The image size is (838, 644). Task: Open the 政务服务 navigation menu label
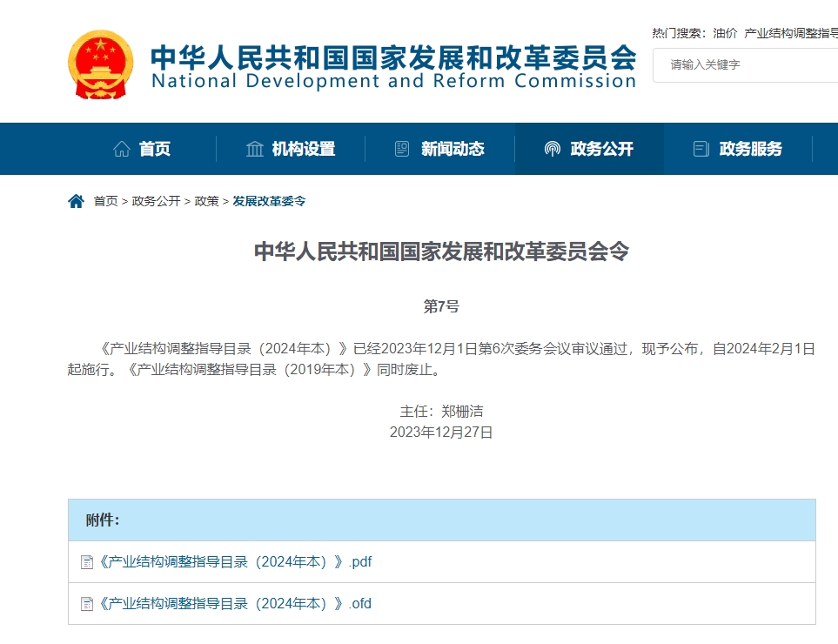(x=750, y=149)
